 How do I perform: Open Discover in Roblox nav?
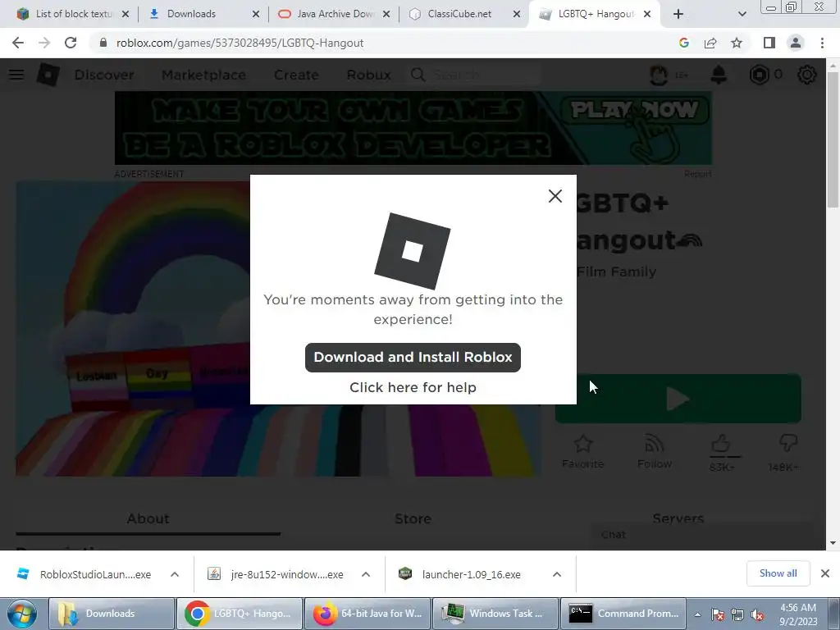tap(104, 75)
